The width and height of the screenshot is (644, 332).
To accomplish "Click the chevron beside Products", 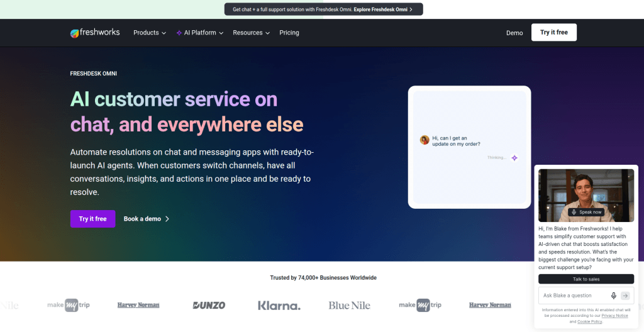I will click(164, 33).
